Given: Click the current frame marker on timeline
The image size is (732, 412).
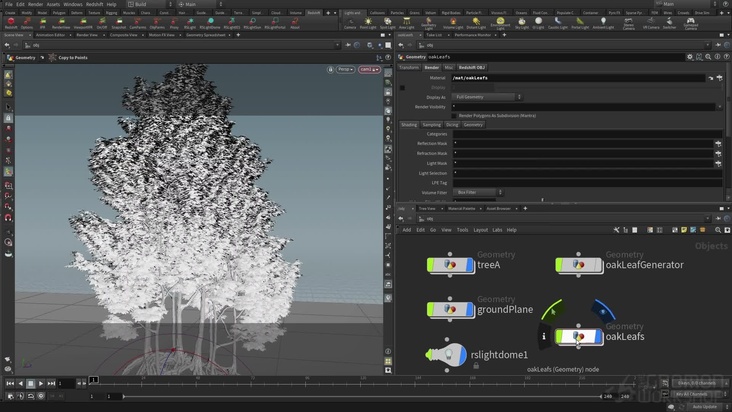Looking at the screenshot, I should pyautogui.click(x=94, y=380).
